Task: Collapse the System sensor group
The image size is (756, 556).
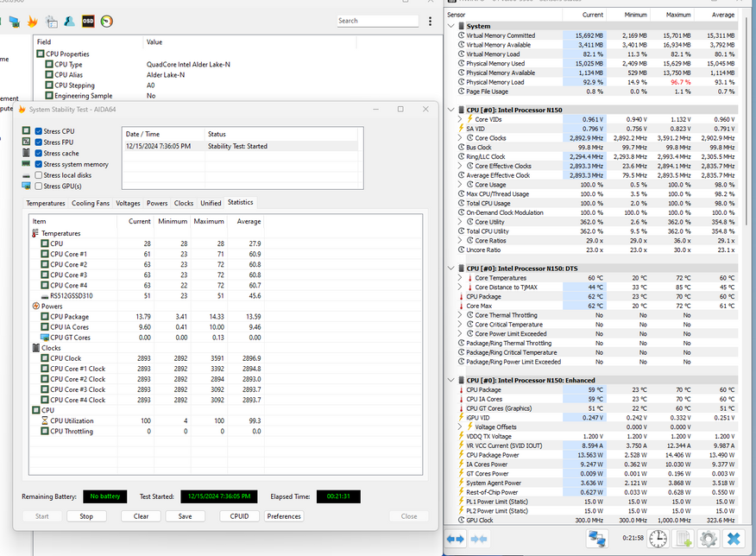Action: tap(453, 26)
